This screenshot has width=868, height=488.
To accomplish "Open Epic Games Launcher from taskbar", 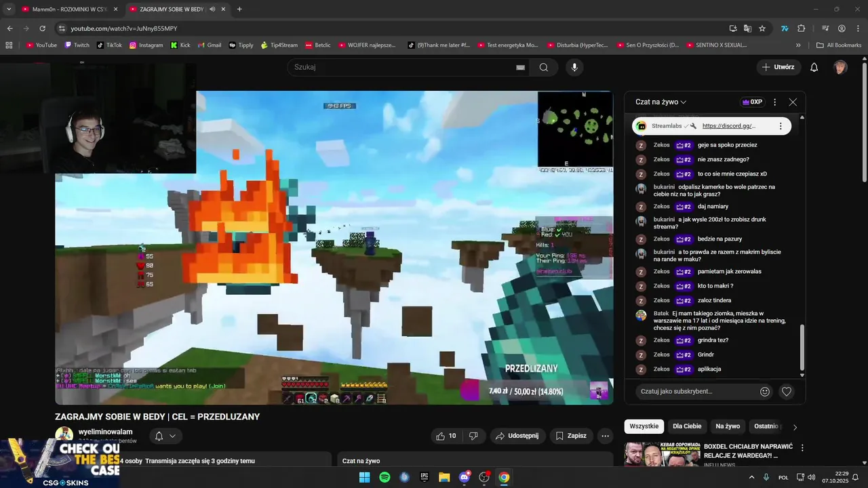I will tap(425, 477).
